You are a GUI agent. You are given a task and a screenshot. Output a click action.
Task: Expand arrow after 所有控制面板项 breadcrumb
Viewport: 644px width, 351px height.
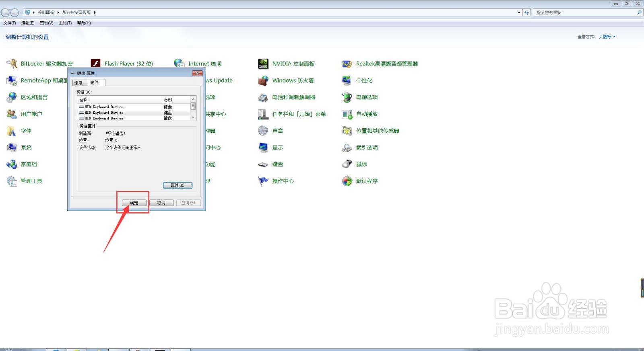95,12
